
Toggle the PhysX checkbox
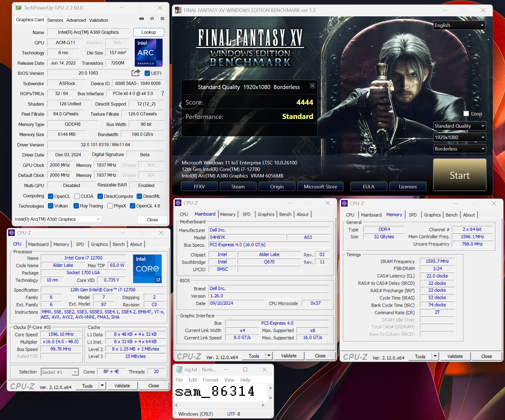(x=110, y=206)
